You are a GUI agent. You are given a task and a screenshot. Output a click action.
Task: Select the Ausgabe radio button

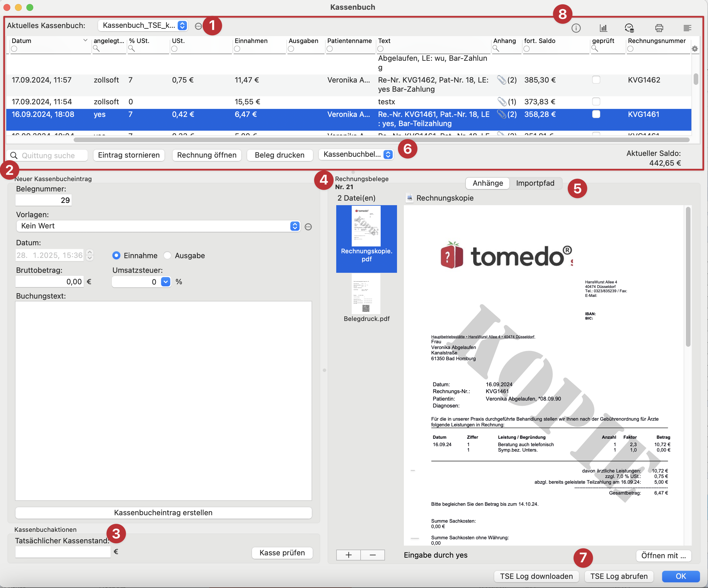pyautogui.click(x=167, y=255)
